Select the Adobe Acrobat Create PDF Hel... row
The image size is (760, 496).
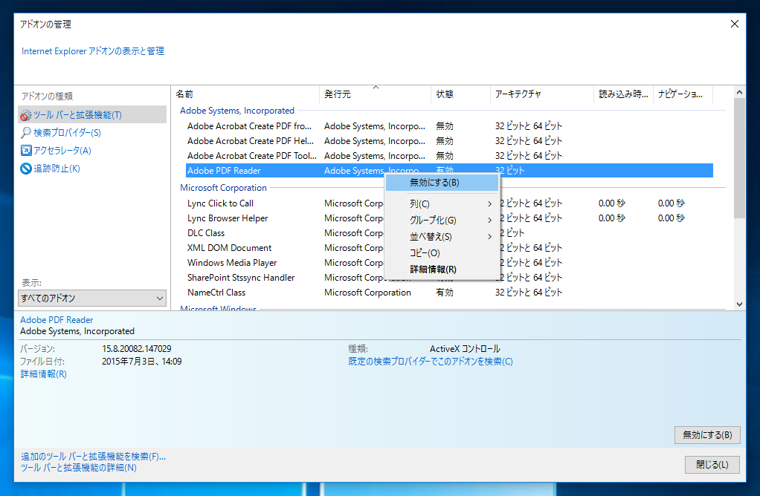coord(449,141)
